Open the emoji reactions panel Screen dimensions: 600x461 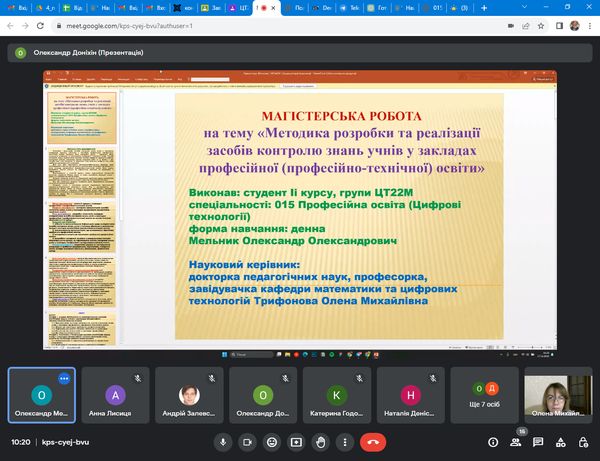(271, 441)
